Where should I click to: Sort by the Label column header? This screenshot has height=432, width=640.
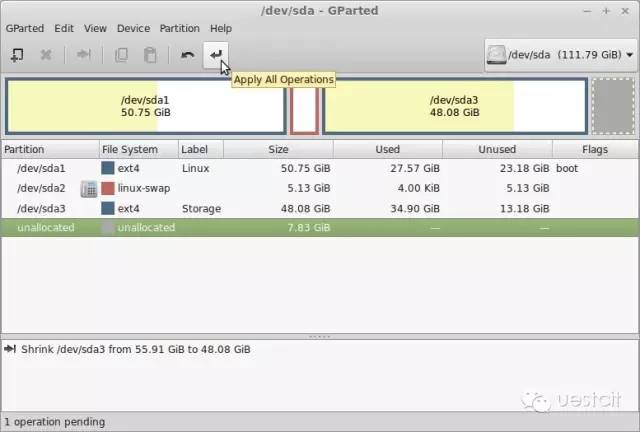201,149
